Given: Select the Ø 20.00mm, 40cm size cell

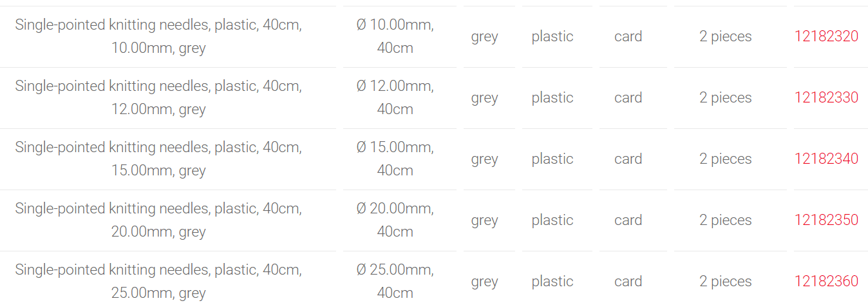Looking at the screenshot, I should pos(395,220).
